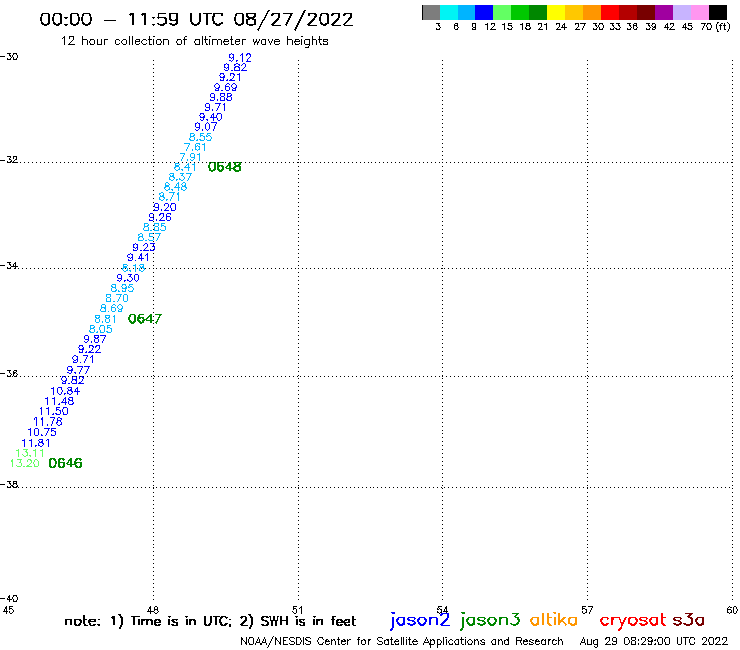Viewport: 740px width, 650px height.
Task: Click the 8.85 wave height value
Action: pyautogui.click(x=154, y=228)
